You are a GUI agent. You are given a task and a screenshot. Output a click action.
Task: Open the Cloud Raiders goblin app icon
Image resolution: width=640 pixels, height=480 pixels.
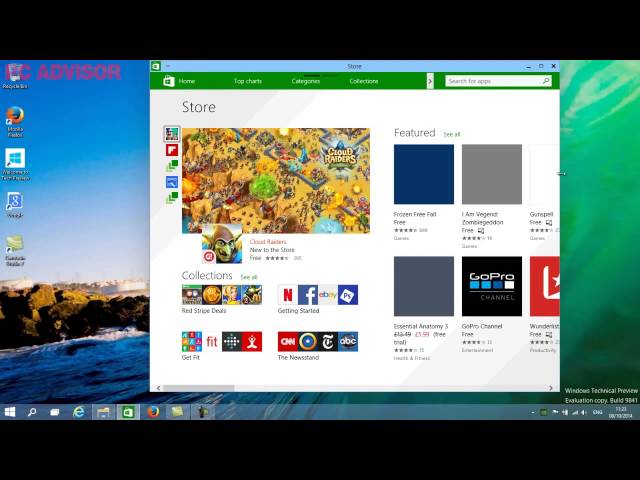tap(222, 244)
